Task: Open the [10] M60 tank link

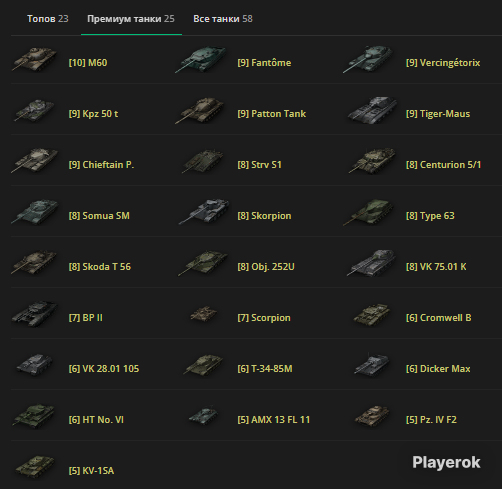Action: [x=88, y=63]
